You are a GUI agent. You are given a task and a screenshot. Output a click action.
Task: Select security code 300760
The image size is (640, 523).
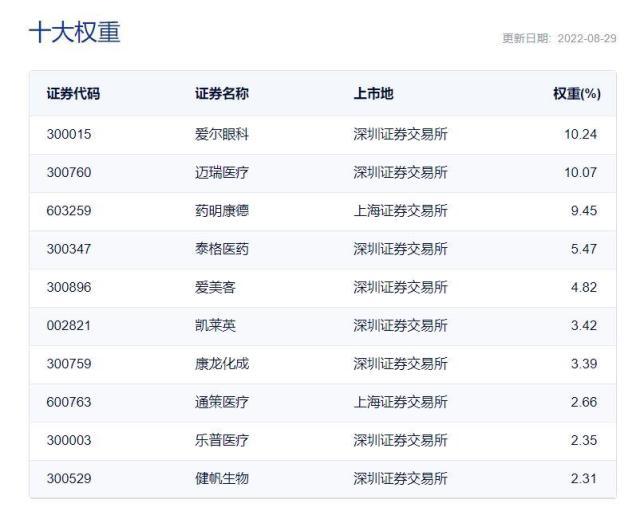[69, 172]
